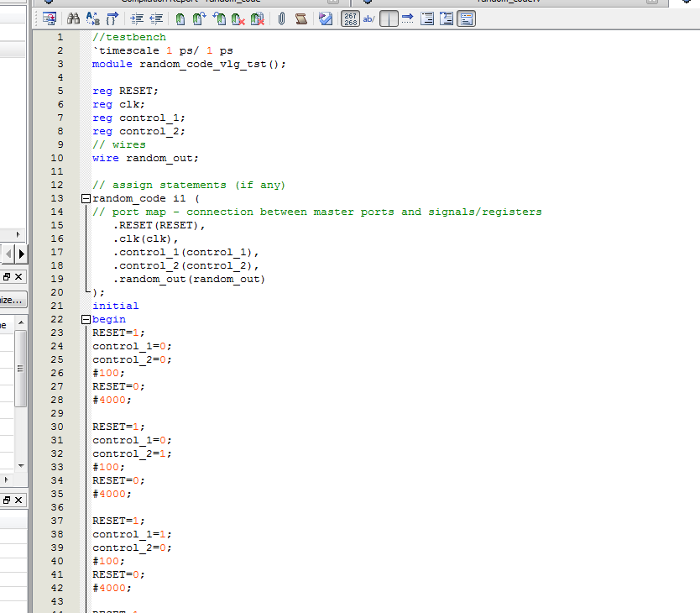Open the Replace text tool
The height and width of the screenshot is (613, 700).
[x=92, y=18]
